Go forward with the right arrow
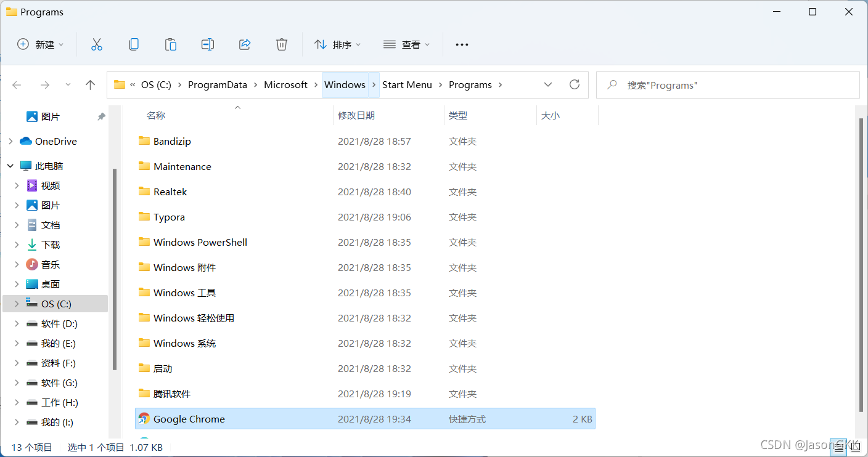The height and width of the screenshot is (457, 868). (44, 85)
